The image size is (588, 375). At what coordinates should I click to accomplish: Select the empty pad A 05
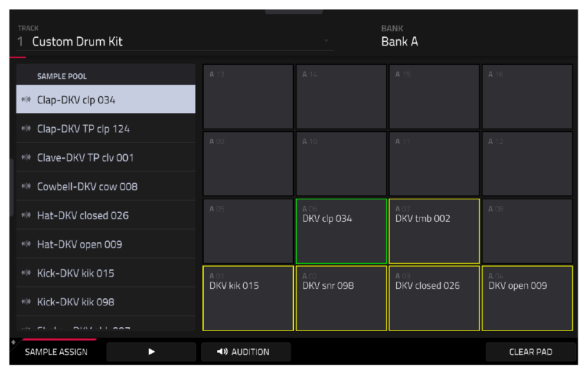click(x=249, y=231)
